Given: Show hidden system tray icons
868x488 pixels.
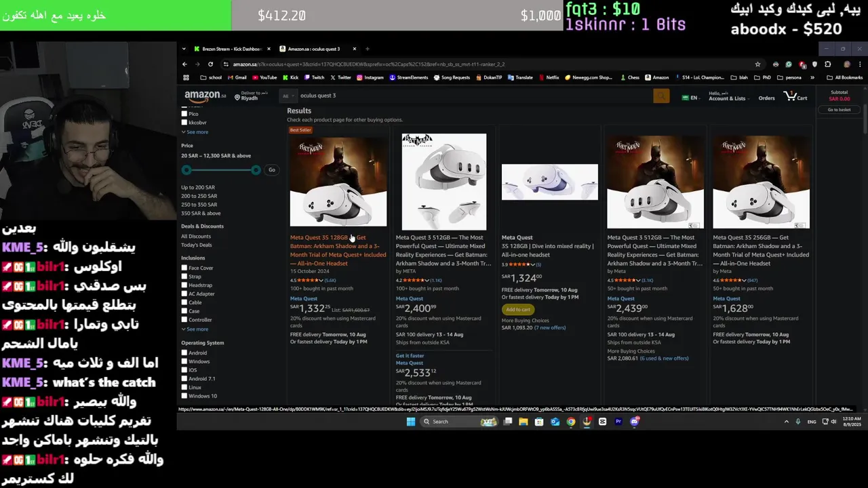Looking at the screenshot, I should tap(787, 422).
